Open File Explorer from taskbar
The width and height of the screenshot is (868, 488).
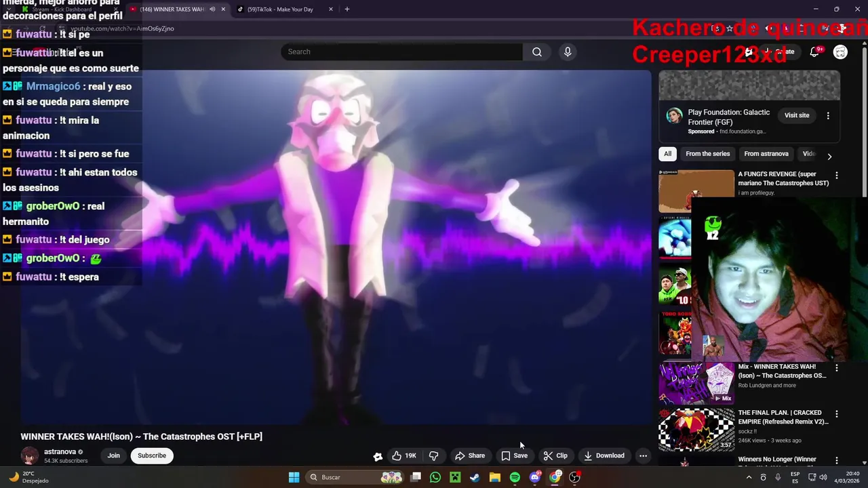495,477
